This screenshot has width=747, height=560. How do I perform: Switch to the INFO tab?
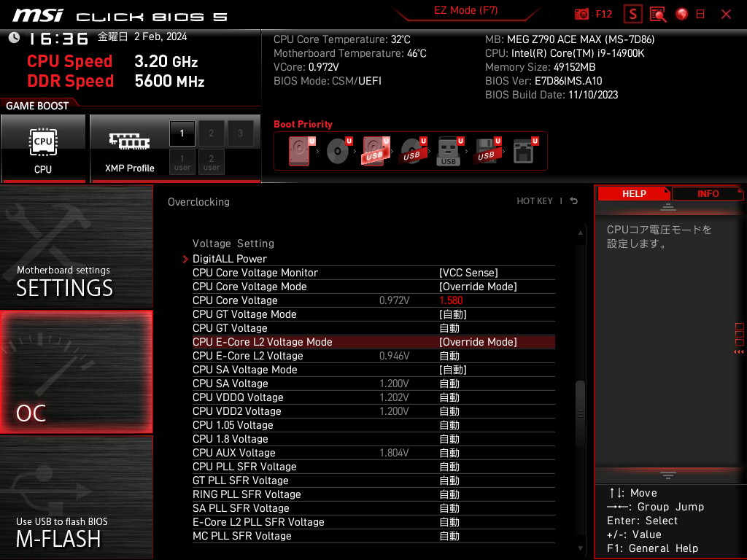coord(708,193)
